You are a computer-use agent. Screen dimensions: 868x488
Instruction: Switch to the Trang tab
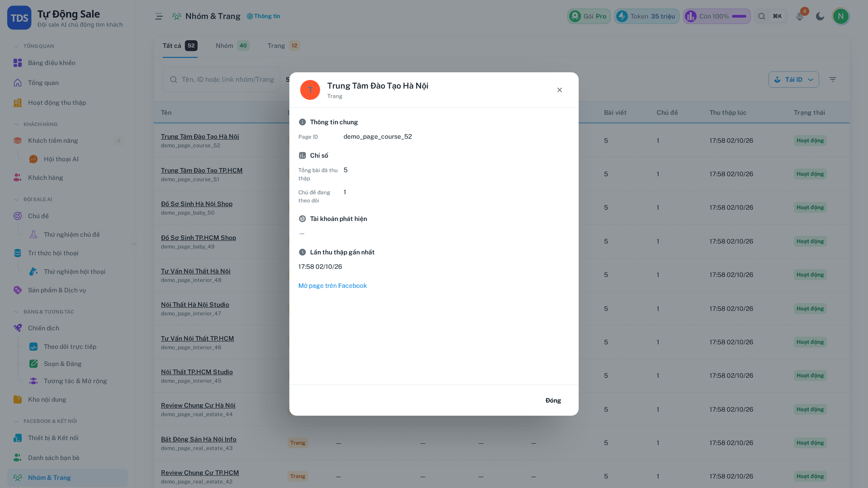283,46
